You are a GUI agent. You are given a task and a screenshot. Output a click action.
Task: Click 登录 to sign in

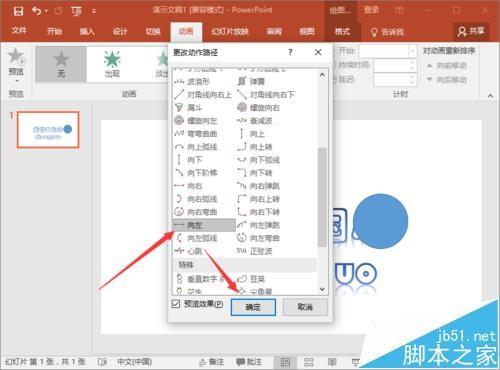pyautogui.click(x=371, y=10)
